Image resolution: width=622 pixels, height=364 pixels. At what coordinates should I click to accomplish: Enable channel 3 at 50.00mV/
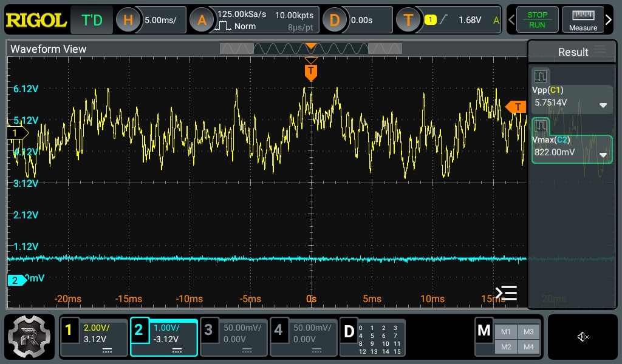point(234,337)
